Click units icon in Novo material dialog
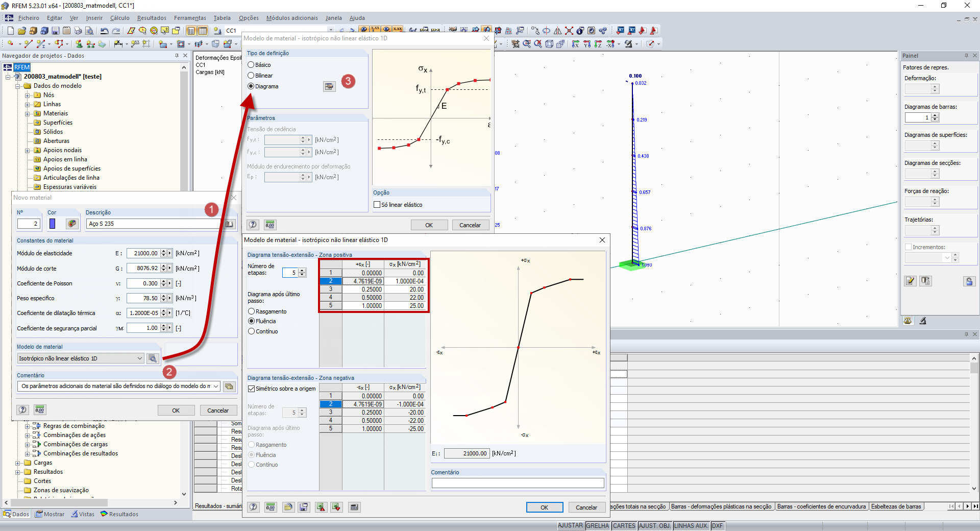The width and height of the screenshot is (980, 531). 39,409
